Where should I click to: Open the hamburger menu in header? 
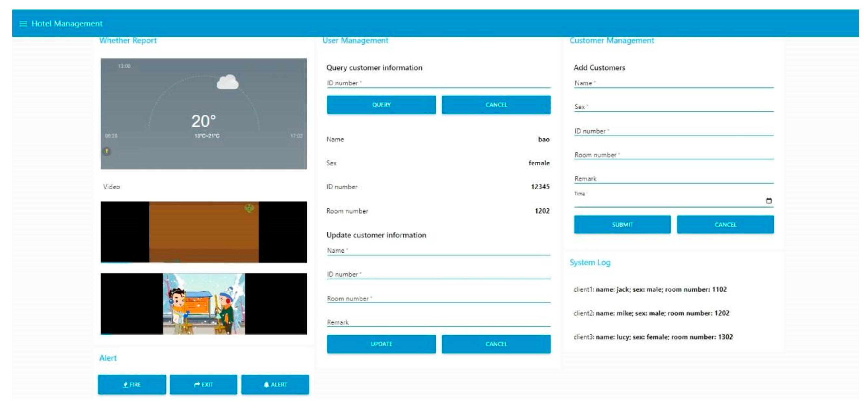pyautogui.click(x=23, y=24)
